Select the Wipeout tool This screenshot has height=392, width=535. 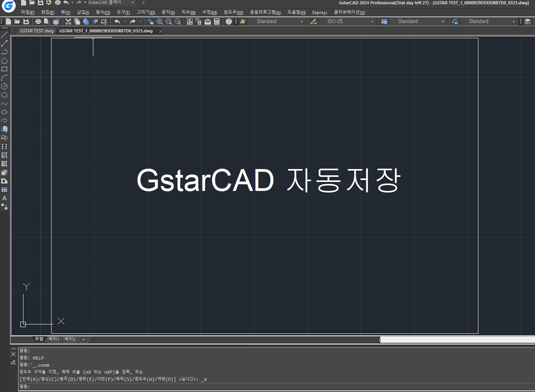tap(4, 181)
